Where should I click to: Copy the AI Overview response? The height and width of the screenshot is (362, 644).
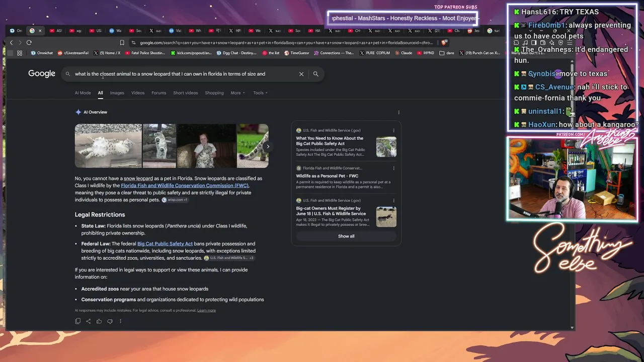pos(77,321)
